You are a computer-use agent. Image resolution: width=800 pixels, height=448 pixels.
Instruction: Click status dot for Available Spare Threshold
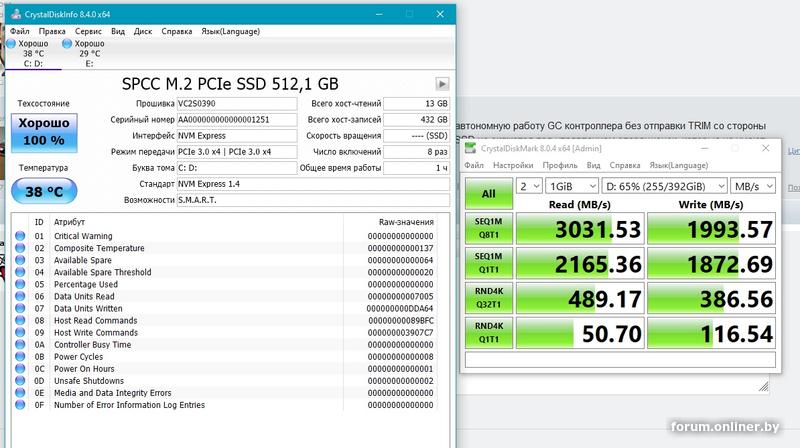click(x=20, y=272)
